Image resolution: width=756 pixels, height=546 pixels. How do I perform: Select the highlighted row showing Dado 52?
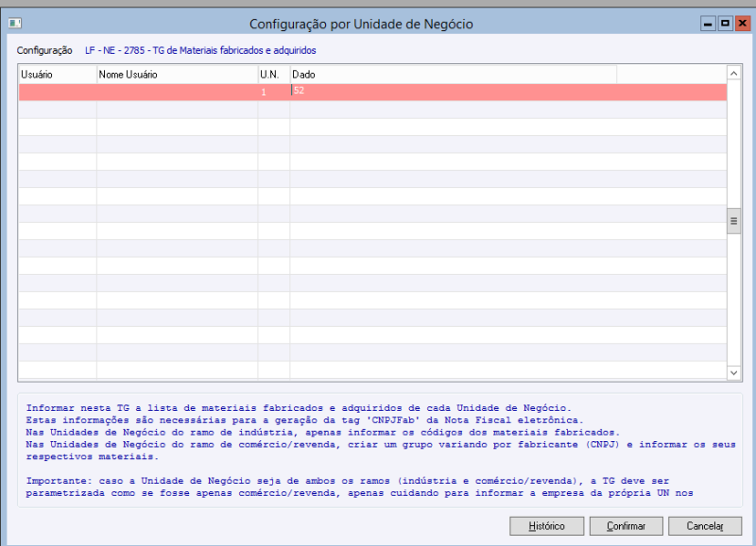(x=378, y=92)
